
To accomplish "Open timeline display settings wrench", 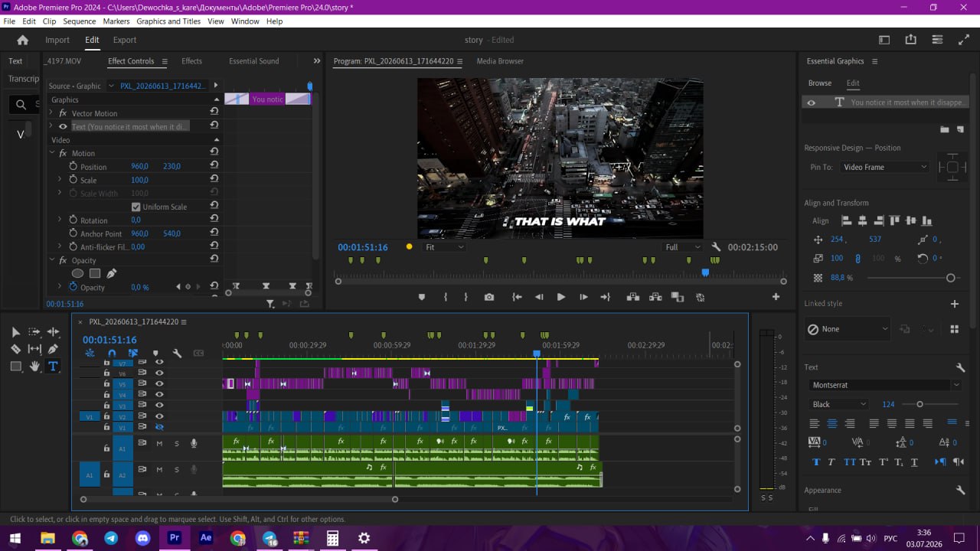I will pos(177,354).
